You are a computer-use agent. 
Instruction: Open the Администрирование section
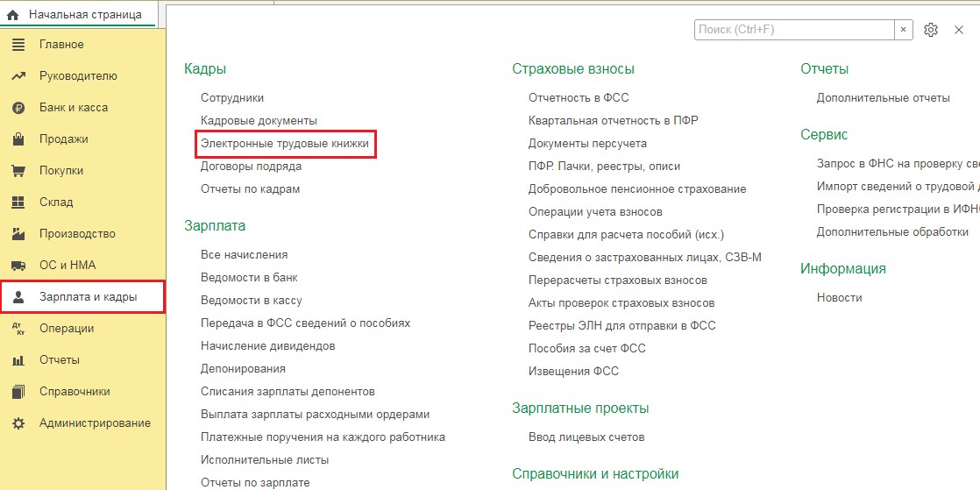pyautogui.click(x=95, y=423)
